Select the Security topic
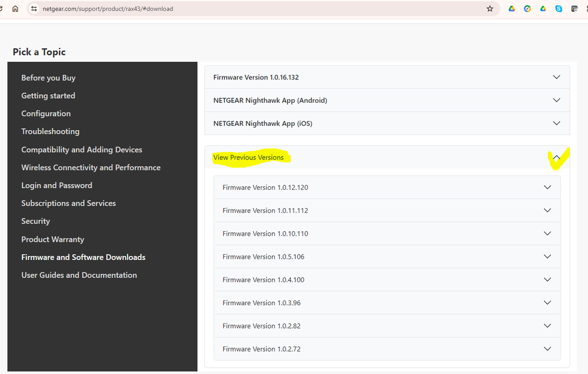588x374 pixels. coord(36,221)
